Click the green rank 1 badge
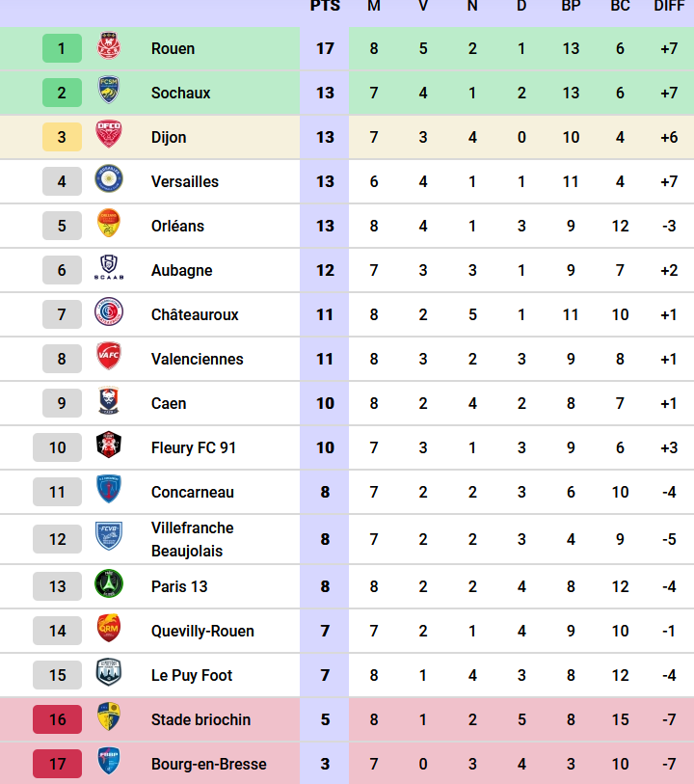Image resolution: width=694 pixels, height=784 pixels. point(62,48)
